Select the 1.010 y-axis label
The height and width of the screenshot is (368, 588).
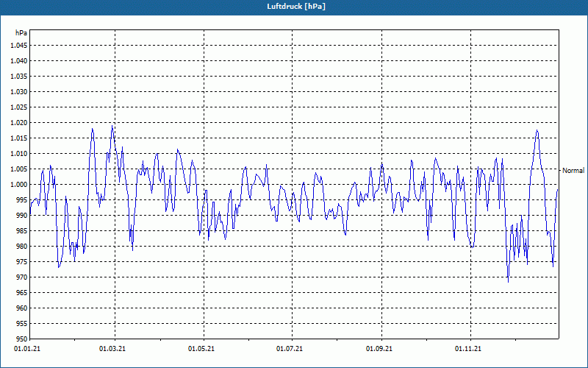(19, 154)
